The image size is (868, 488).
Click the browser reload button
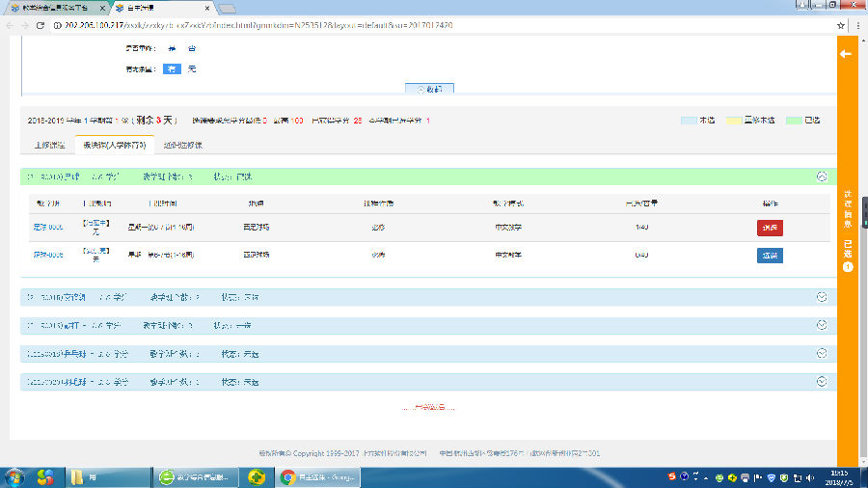click(40, 24)
